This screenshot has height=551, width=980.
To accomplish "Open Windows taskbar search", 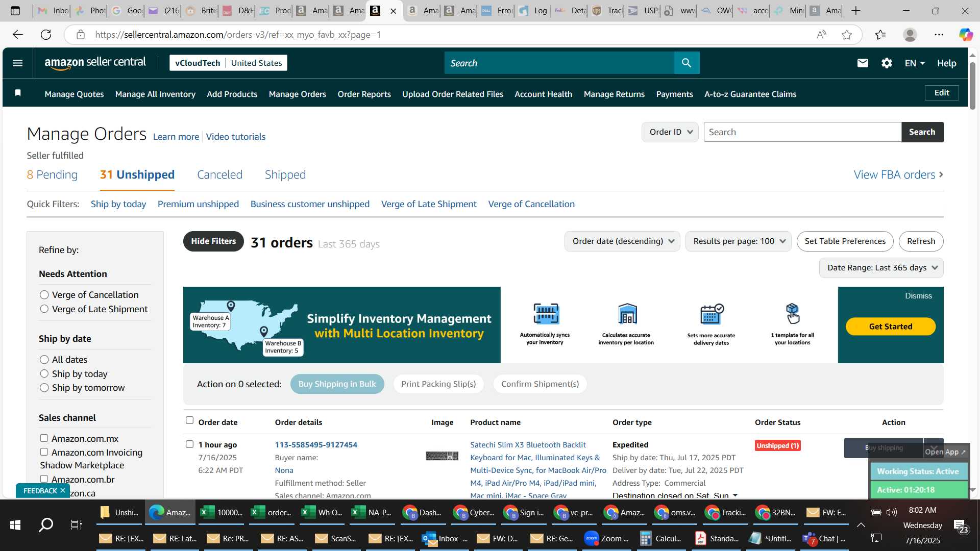I will tap(46, 524).
